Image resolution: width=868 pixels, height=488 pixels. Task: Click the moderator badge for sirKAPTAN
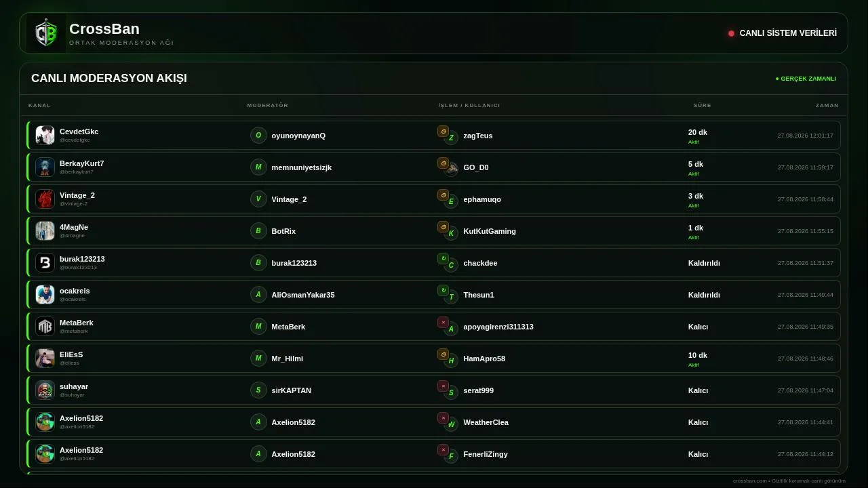click(258, 390)
